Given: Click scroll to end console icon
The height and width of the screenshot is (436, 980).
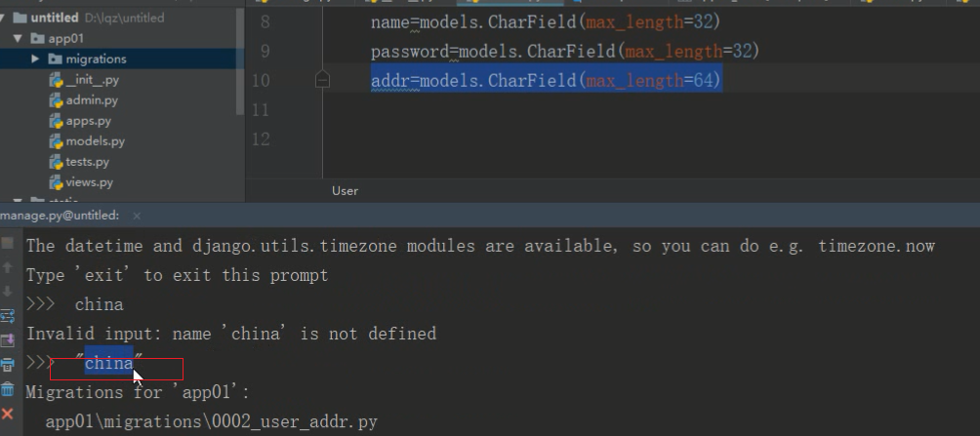Looking at the screenshot, I should click(x=8, y=340).
